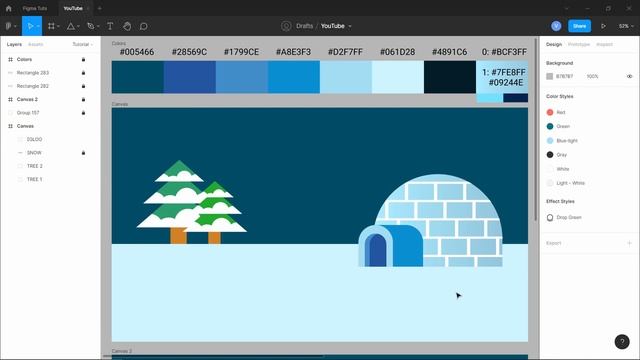Open Shape tools dropdown arrow
This screenshot has width=640, height=360.
coord(78,27)
